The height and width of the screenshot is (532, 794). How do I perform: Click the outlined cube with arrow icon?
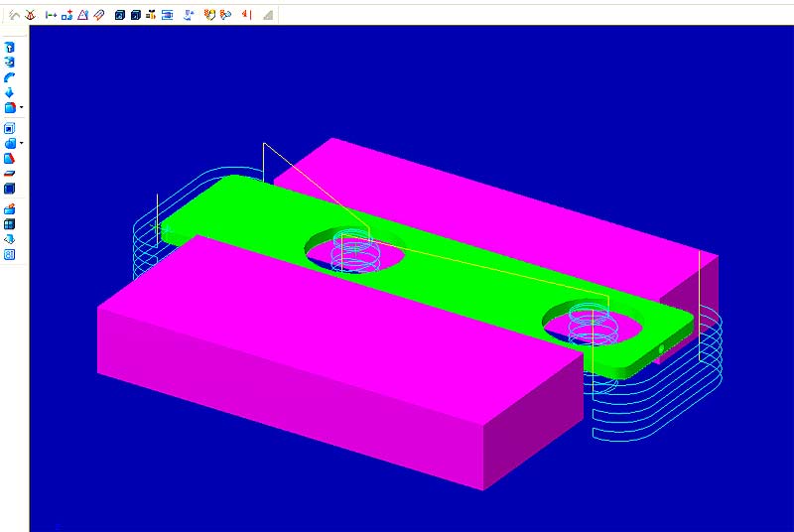pos(10,128)
